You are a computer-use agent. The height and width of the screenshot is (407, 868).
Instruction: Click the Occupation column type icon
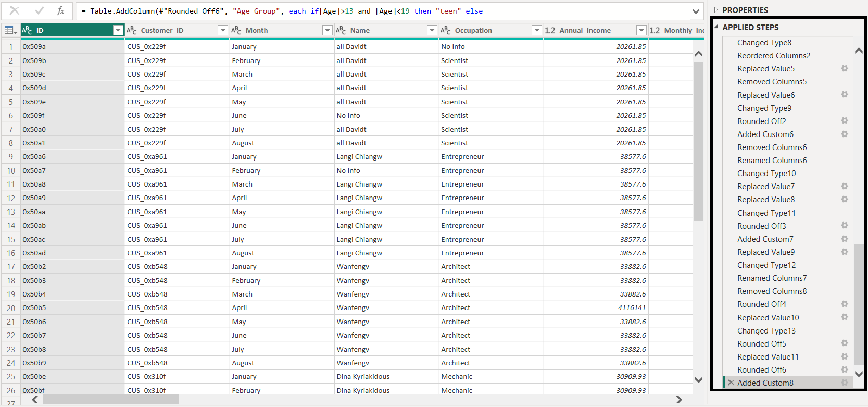(x=446, y=30)
